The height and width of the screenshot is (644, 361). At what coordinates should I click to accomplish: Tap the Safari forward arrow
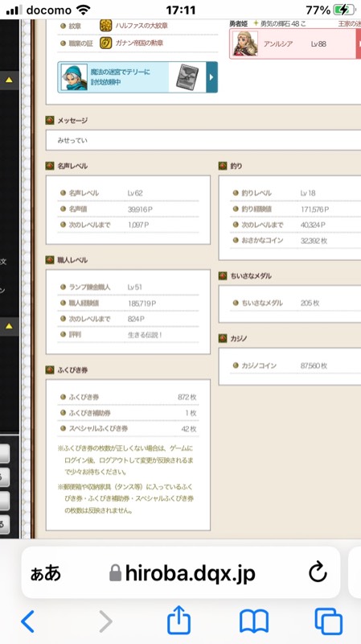tap(105, 621)
